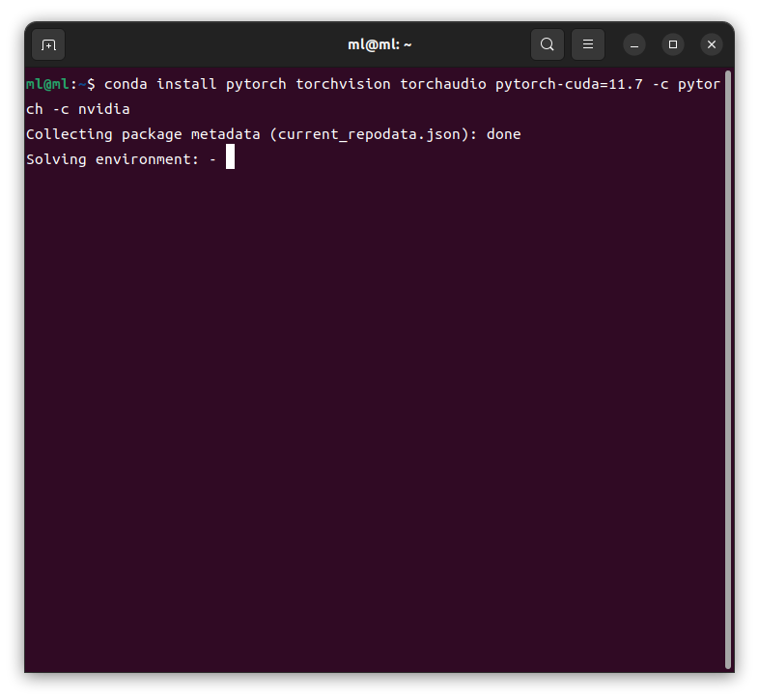
Task: Open terminal search with magnifier icon
Action: (547, 44)
